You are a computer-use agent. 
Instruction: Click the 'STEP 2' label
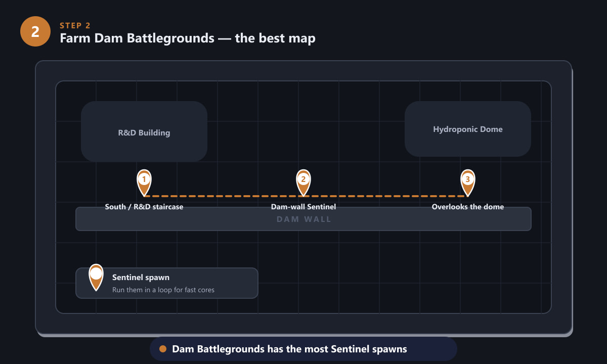75,26
